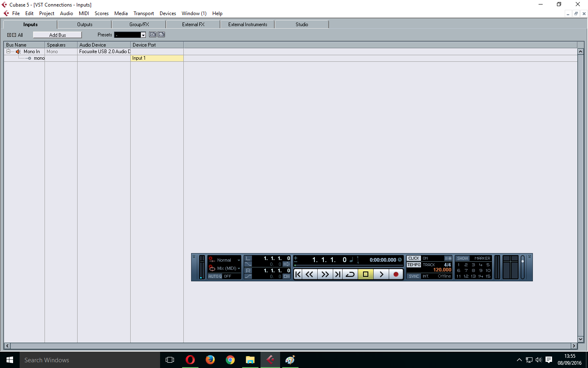Start playback with the Play button

(x=381, y=274)
